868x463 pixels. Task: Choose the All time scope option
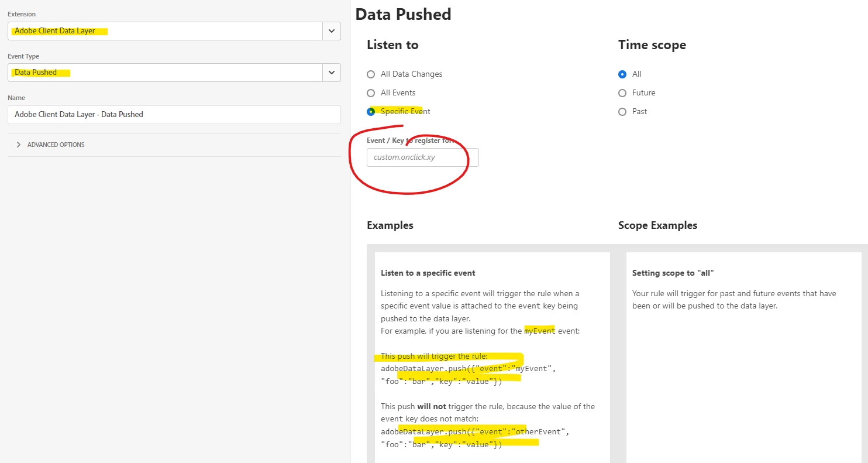622,74
